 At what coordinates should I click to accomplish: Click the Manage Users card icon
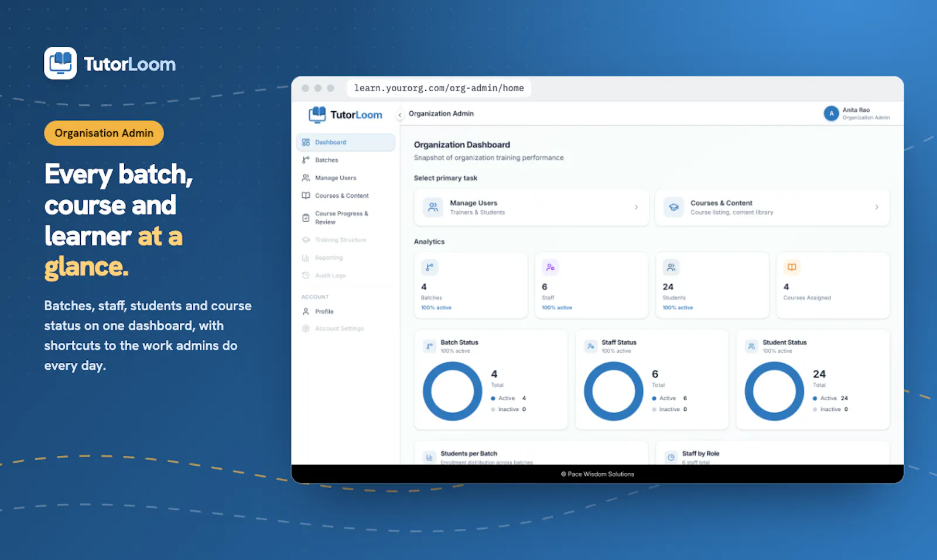(433, 207)
